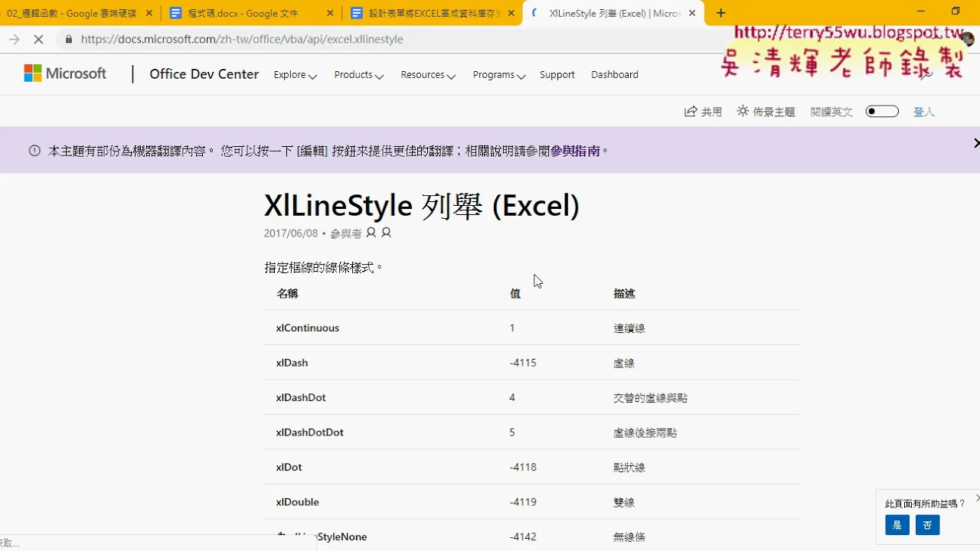Click 是 in the feedback box

coord(897,525)
